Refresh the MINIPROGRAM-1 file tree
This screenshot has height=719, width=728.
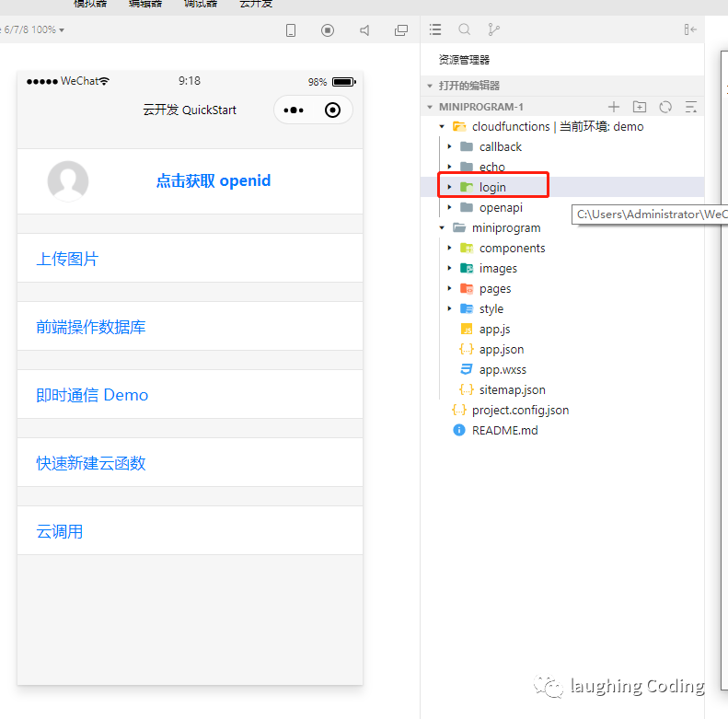click(665, 107)
